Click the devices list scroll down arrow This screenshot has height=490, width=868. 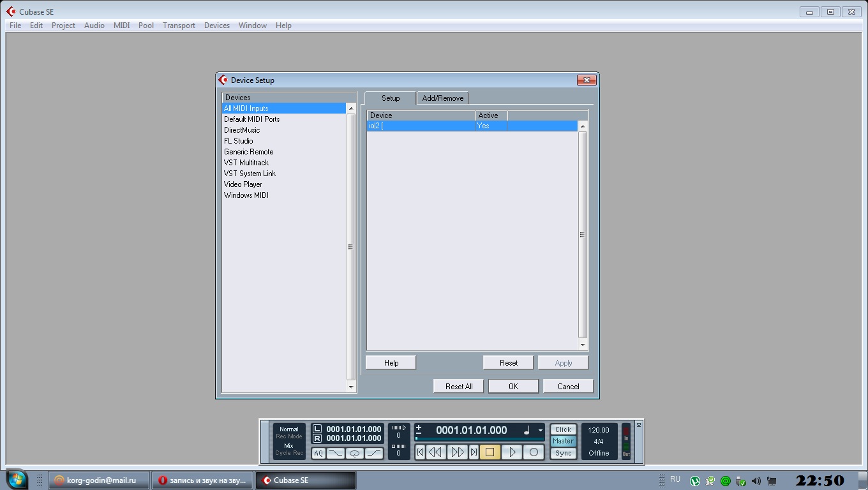[350, 387]
